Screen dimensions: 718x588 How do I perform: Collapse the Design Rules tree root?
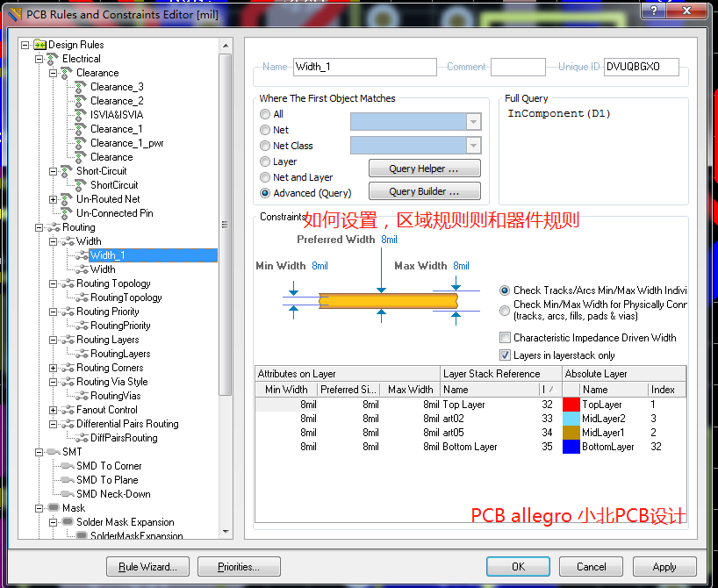coord(25,45)
